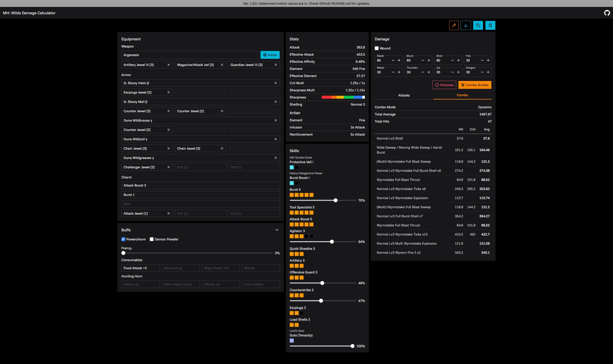Open the GitHub repository icon
Viewport: 613px width, 364px height.
pyautogui.click(x=607, y=13)
